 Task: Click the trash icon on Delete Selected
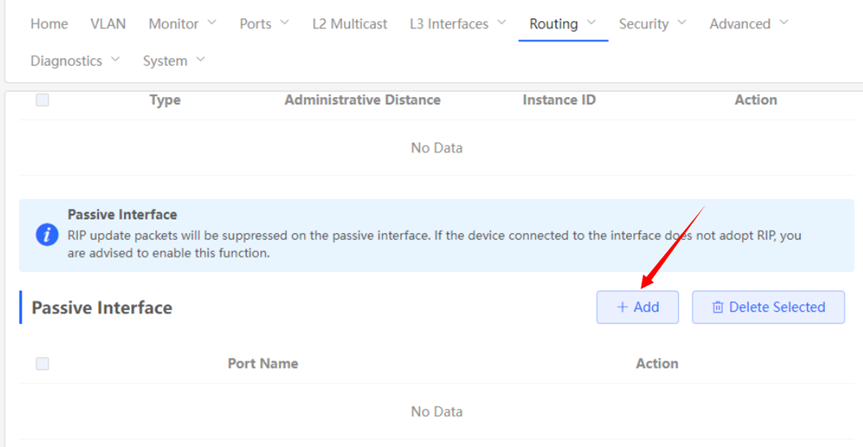tap(718, 307)
